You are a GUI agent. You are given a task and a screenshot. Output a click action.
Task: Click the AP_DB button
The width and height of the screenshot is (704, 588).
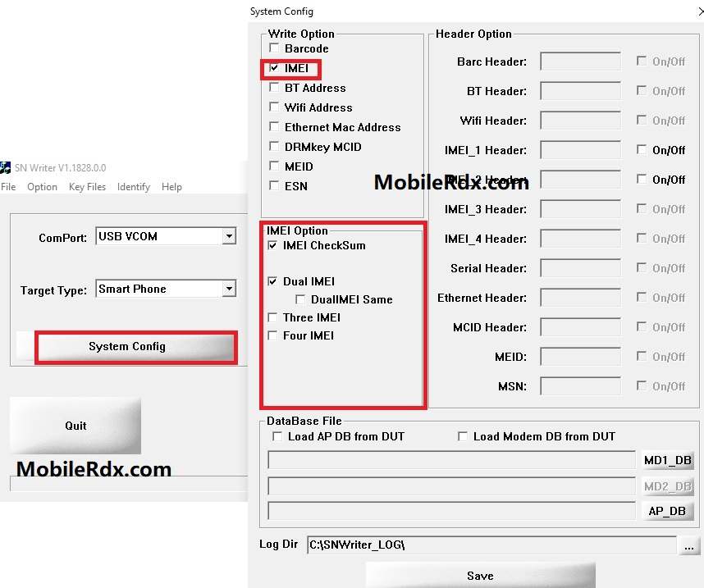(667, 511)
